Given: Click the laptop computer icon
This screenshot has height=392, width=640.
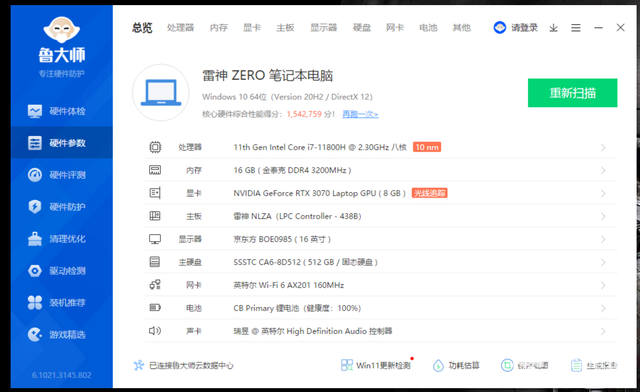Looking at the screenshot, I should pyautogui.click(x=161, y=93).
